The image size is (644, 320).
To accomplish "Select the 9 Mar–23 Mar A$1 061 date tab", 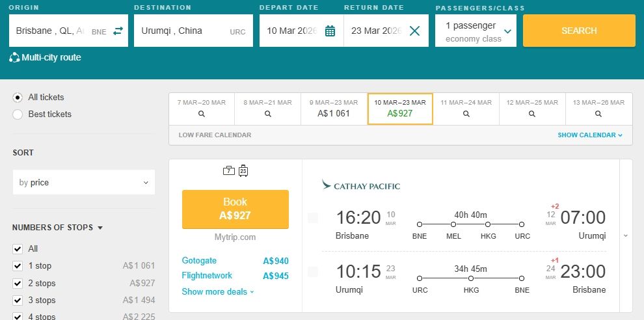I will (x=334, y=108).
